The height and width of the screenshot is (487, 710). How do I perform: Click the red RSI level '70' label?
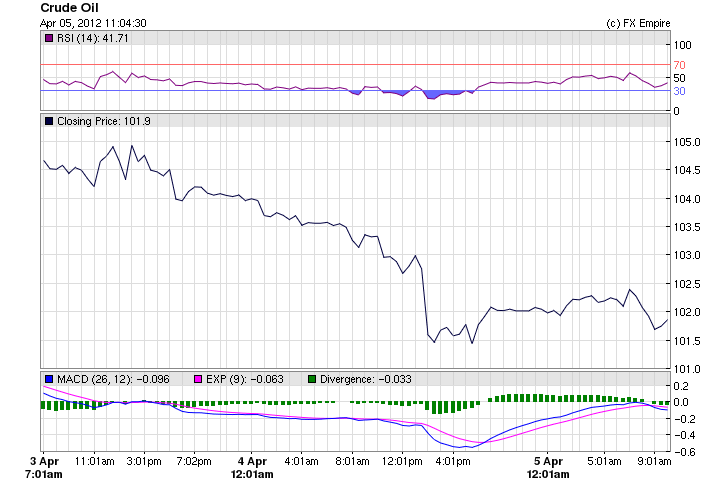coord(679,65)
